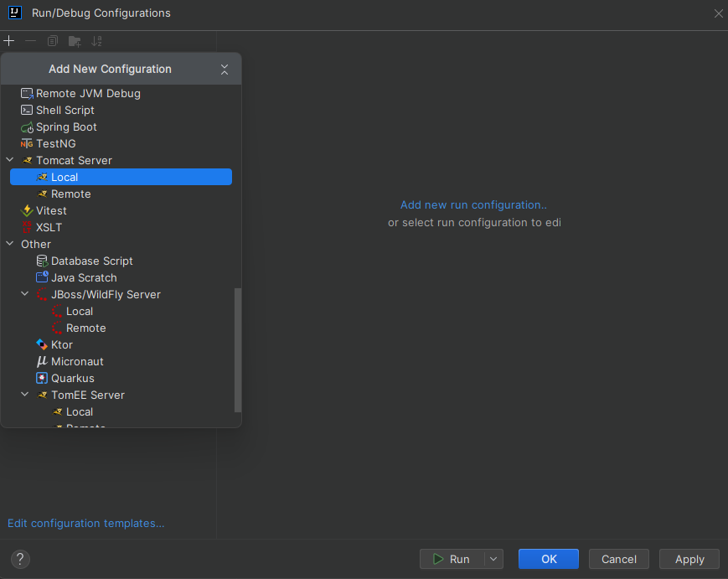Viewport: 728px width, 579px height.
Task: Select Remote under Tomcat Server
Action: 71,194
